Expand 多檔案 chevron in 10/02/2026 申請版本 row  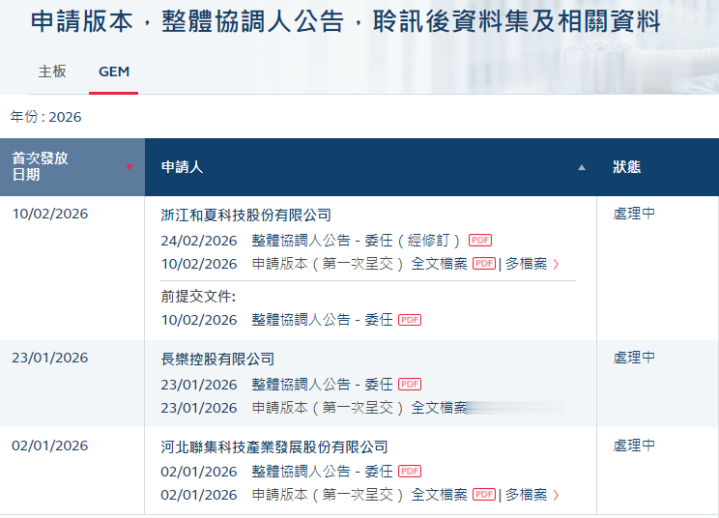point(556,264)
